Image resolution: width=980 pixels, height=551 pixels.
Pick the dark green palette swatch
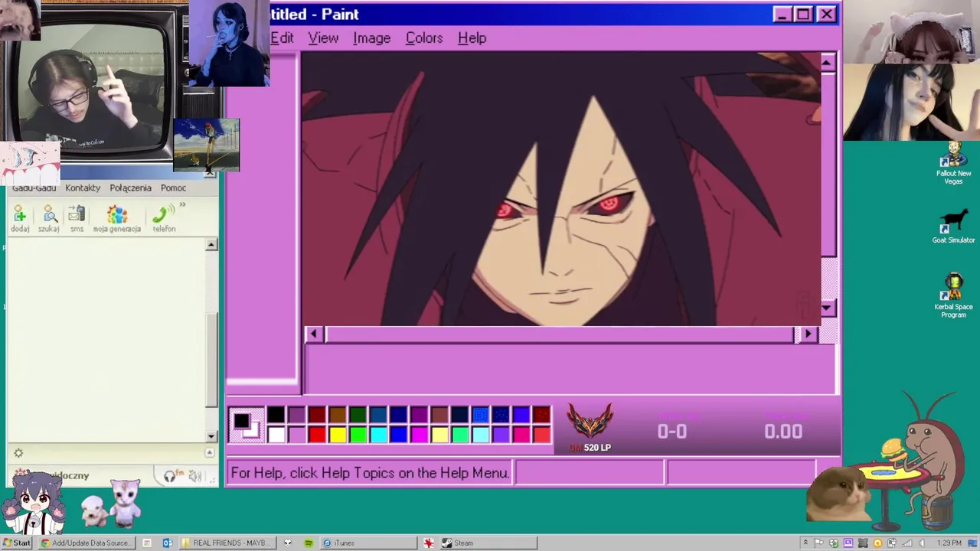(x=358, y=415)
